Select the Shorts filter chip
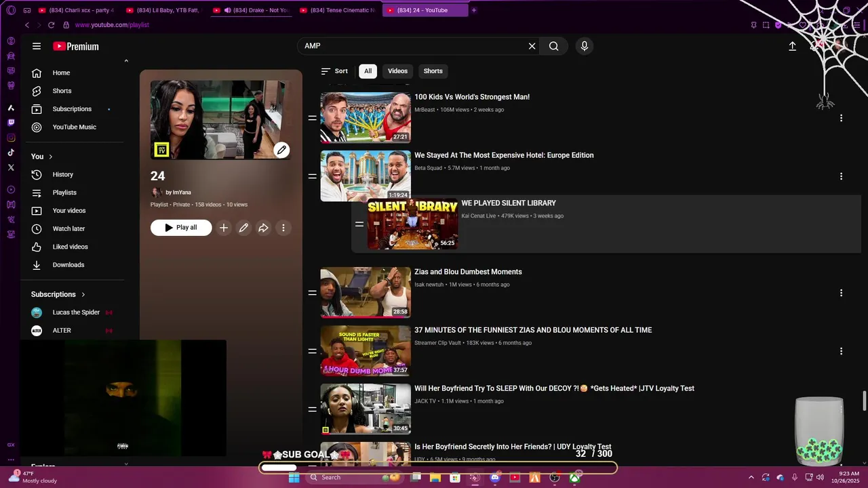Image resolution: width=868 pixels, height=488 pixels. coord(433,71)
